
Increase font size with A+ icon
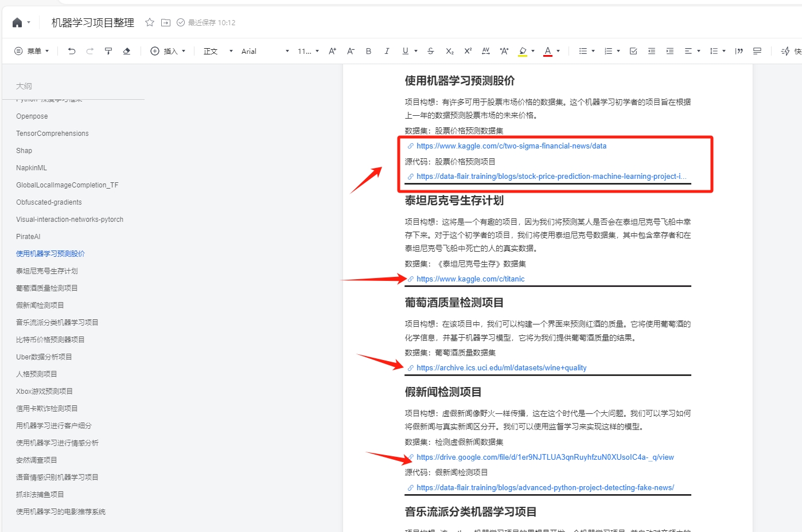tap(333, 51)
